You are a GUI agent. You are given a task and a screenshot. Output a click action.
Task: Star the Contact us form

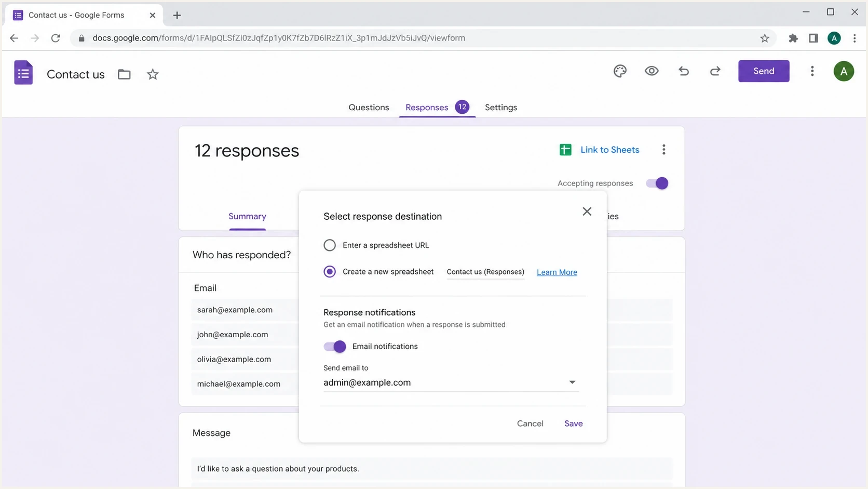point(153,74)
